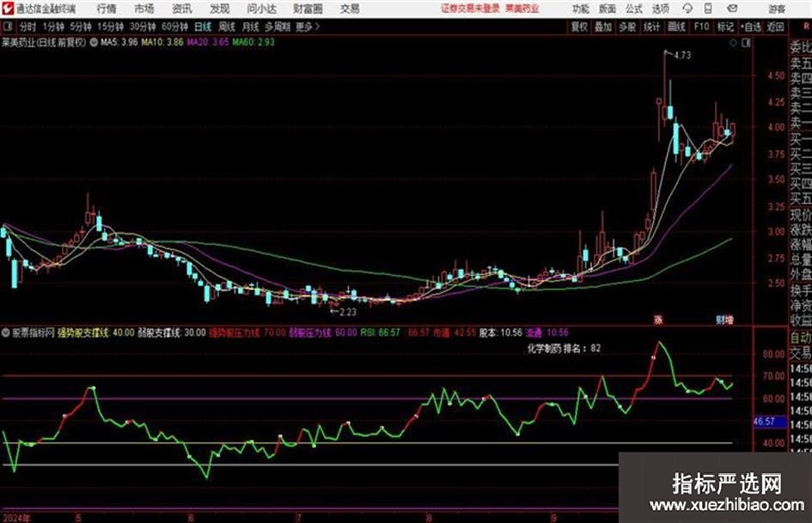Select the 月线 monthly period
The image size is (812, 523).
[x=250, y=27]
